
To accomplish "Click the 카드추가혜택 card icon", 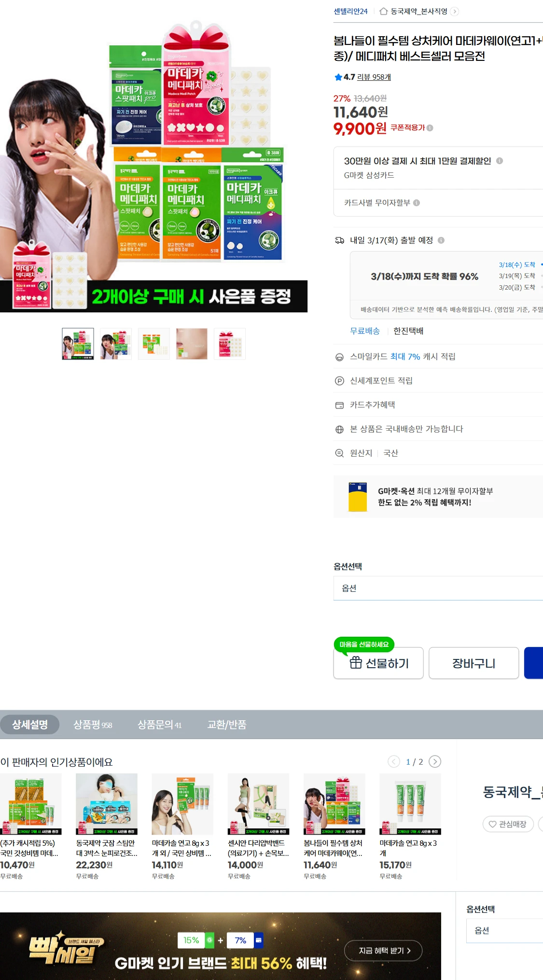I will click(x=339, y=405).
